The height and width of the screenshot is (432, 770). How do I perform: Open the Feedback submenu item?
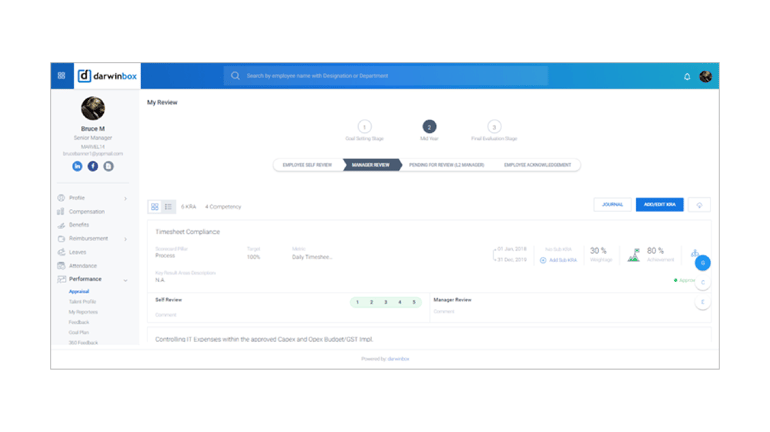click(79, 322)
